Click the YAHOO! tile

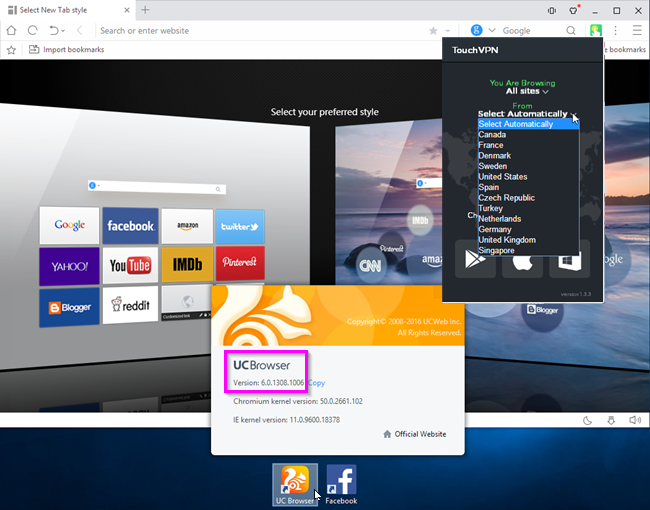pos(69,266)
